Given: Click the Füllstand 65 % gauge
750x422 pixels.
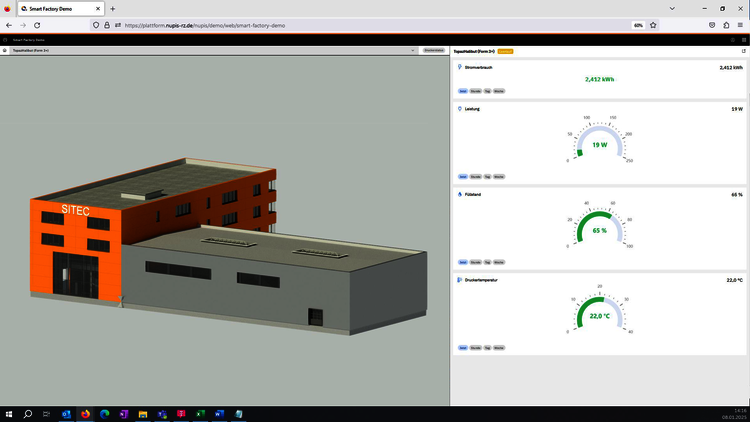Looking at the screenshot, I should [x=599, y=228].
